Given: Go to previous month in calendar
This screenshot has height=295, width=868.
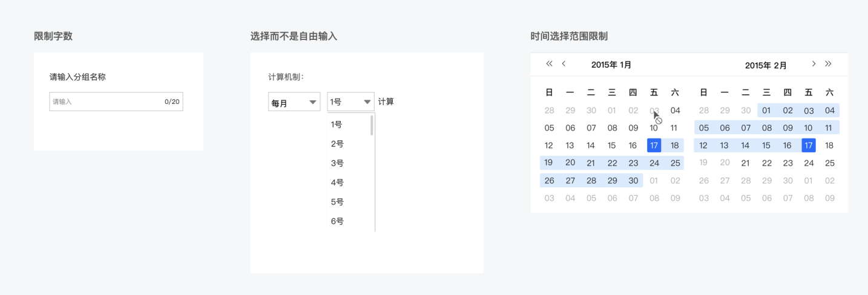Looking at the screenshot, I should (564, 64).
